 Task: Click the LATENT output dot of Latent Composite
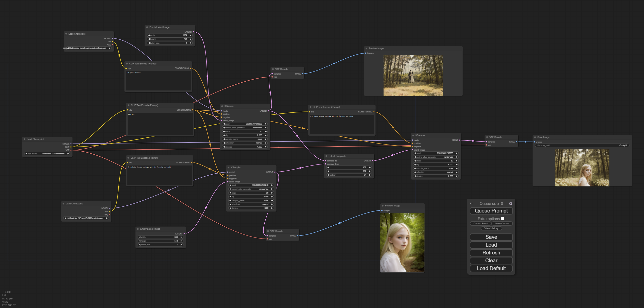click(x=373, y=161)
